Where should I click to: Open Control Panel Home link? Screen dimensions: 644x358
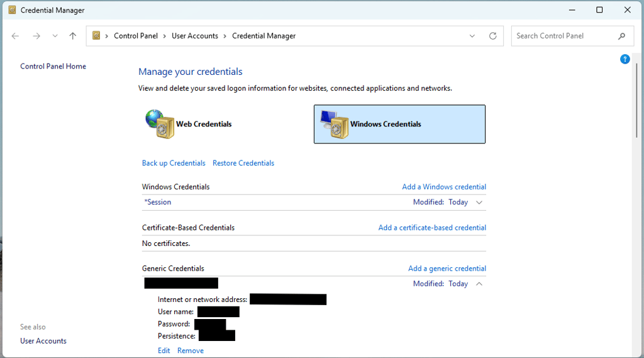[x=53, y=66]
